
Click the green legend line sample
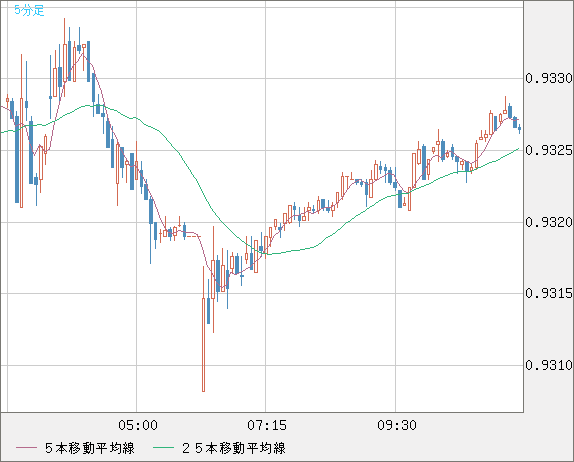[x=163, y=448]
